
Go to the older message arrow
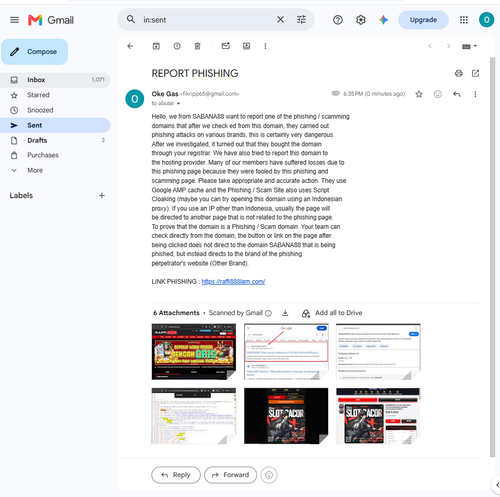(448, 46)
